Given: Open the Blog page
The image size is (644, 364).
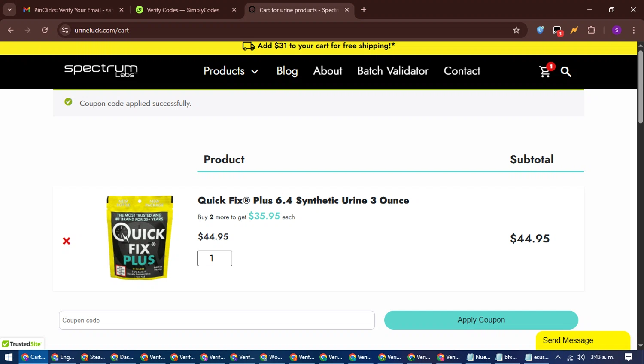Looking at the screenshot, I should coord(287,71).
